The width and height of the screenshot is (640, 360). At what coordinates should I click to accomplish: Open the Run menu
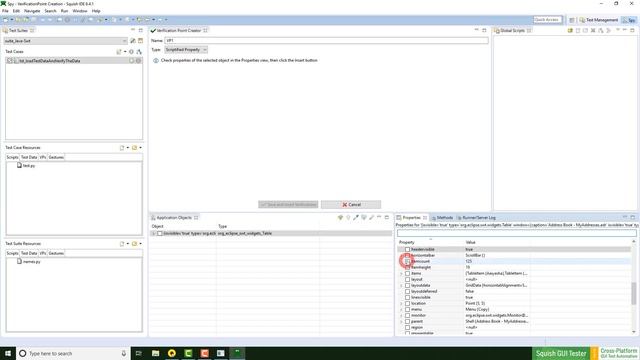coord(64,11)
